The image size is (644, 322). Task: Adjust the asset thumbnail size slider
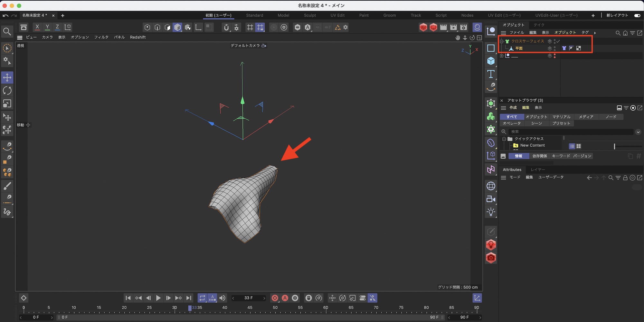pos(614,146)
